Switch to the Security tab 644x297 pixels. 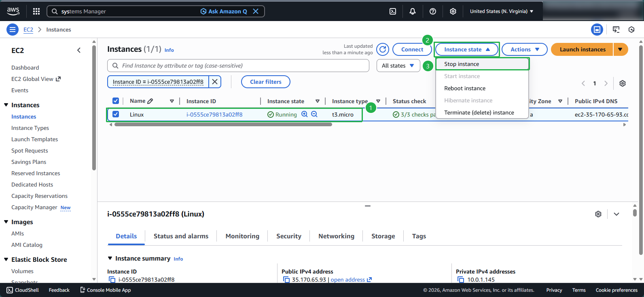pyautogui.click(x=289, y=236)
